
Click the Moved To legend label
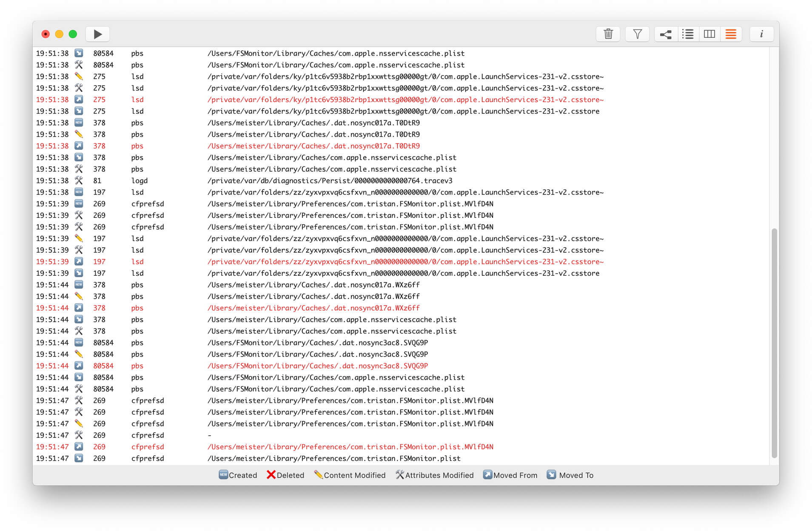coord(576,475)
